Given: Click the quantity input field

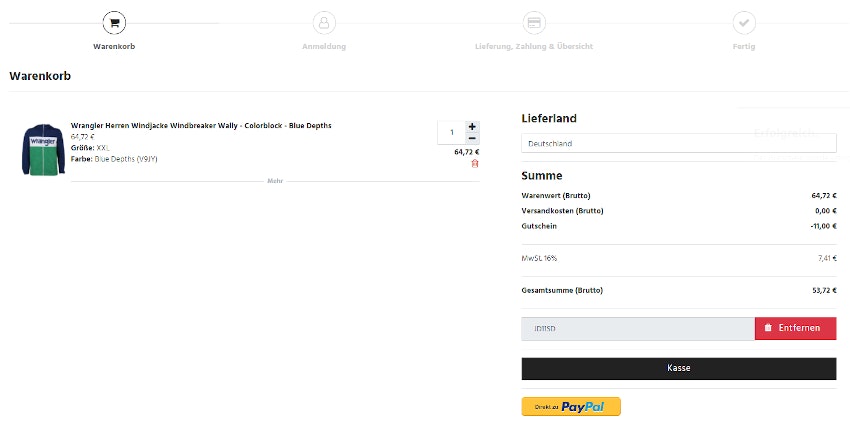Looking at the screenshot, I should click(452, 132).
